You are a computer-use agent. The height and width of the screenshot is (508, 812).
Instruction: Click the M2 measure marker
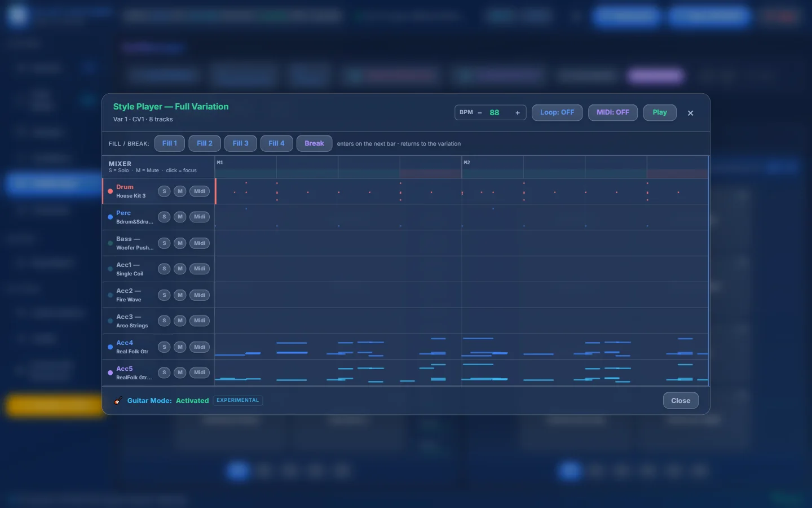click(x=467, y=163)
